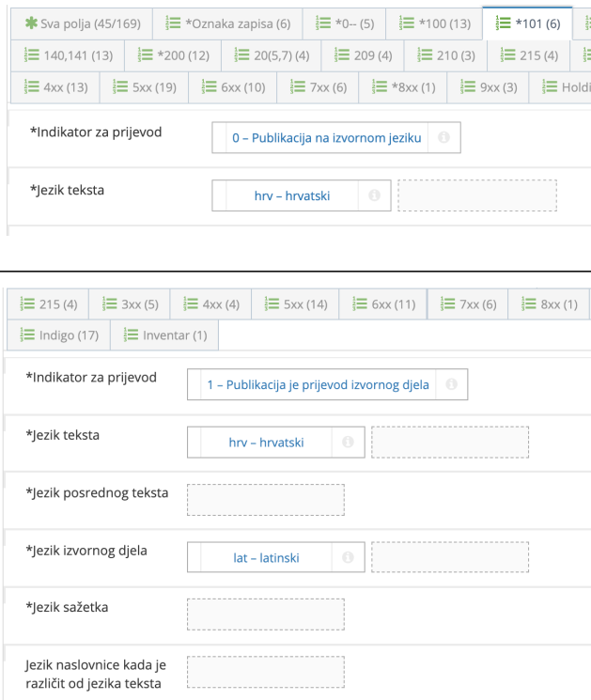The height and width of the screenshot is (700, 591).
Task: Click the empty Jezik sažetka field
Action: click(266, 614)
